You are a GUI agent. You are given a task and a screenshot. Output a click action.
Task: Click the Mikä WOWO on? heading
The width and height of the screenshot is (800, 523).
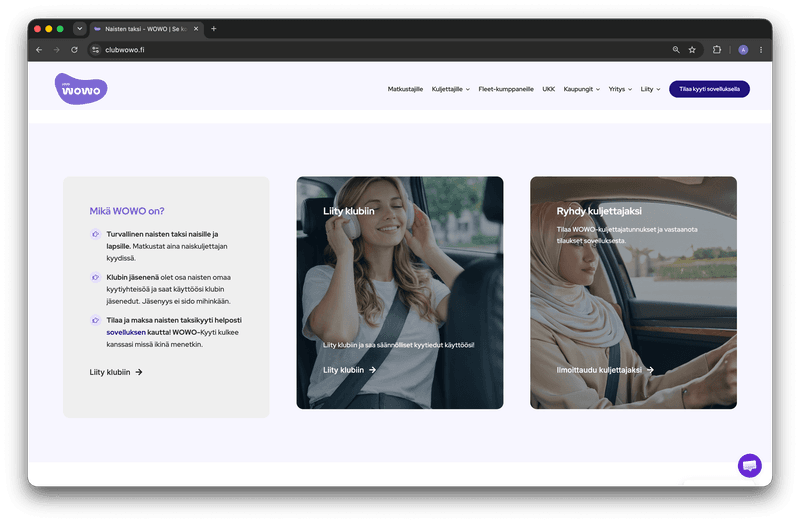127,211
